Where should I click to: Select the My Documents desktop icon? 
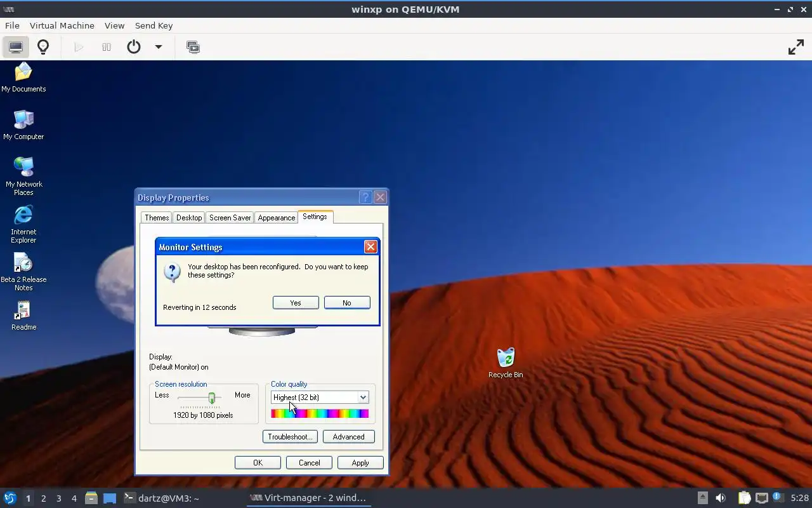click(23, 77)
